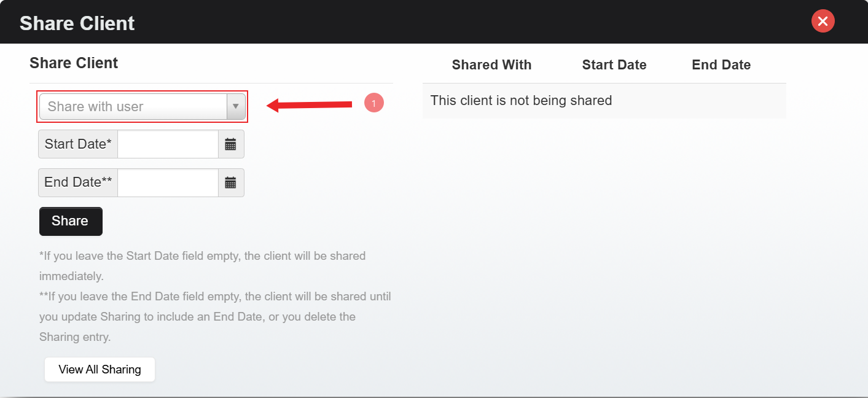The image size is (868, 398).
Task: Click the red numbered badge 1
Action: pos(373,103)
